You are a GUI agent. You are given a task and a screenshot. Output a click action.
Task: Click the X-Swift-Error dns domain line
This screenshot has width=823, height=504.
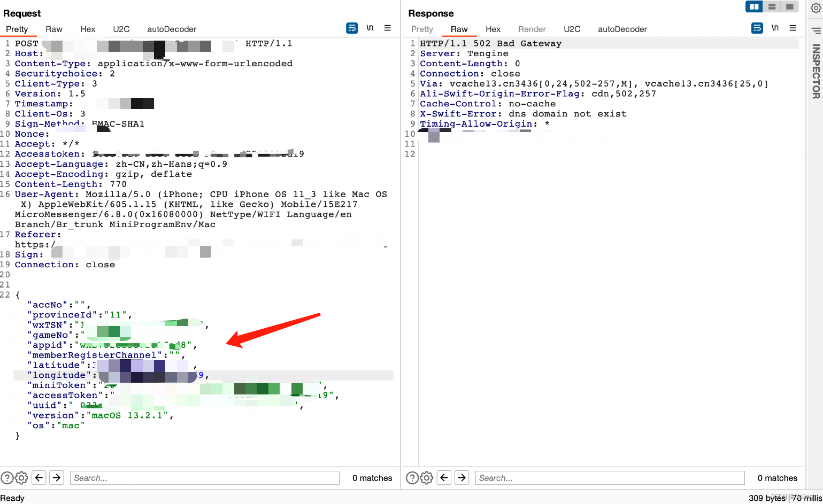[x=523, y=114]
